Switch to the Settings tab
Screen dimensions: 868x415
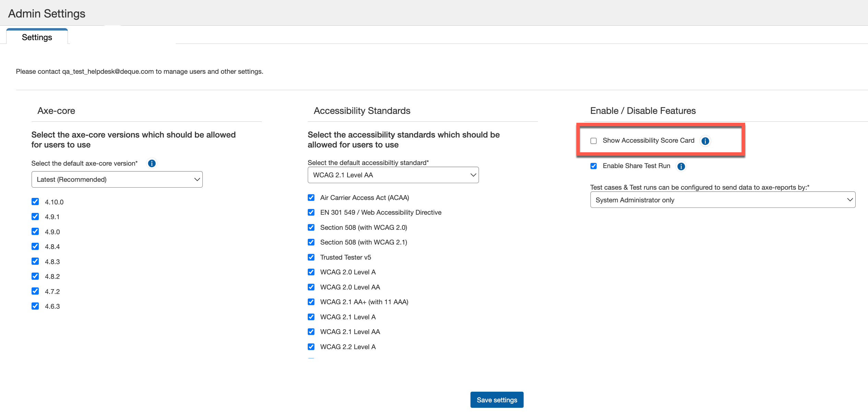[x=37, y=37]
